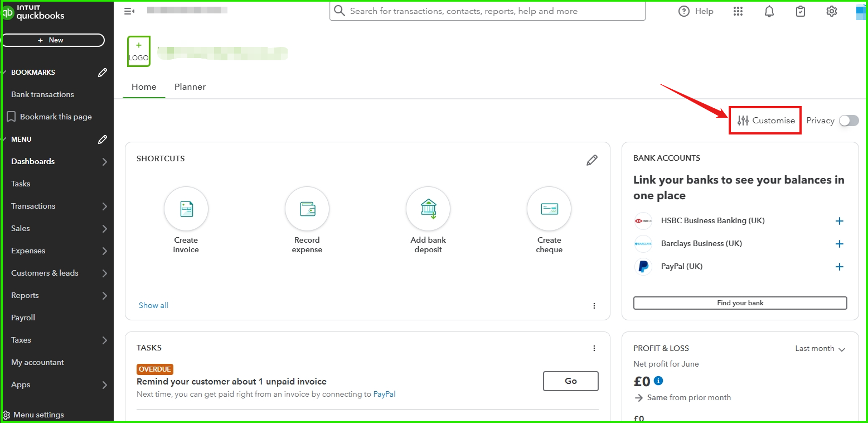Edit shortcuts with the pencil icon
The image size is (868, 423).
tap(592, 160)
